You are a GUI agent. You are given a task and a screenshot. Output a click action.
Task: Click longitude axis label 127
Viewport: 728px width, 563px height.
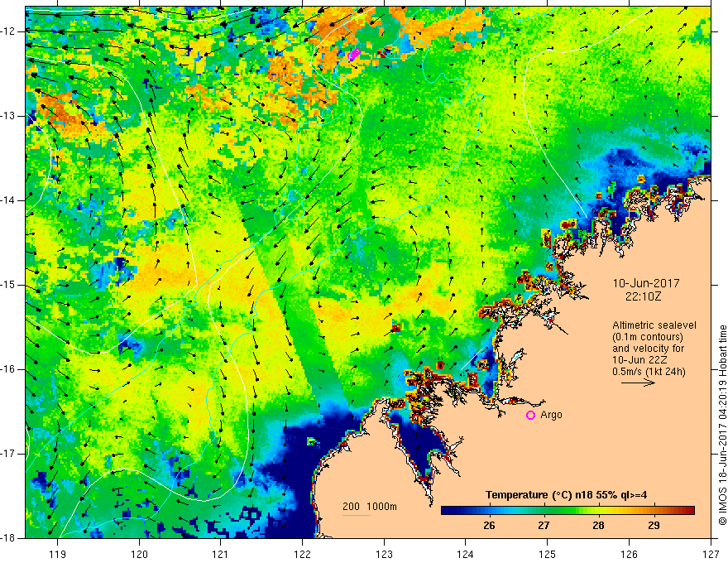tap(711, 554)
